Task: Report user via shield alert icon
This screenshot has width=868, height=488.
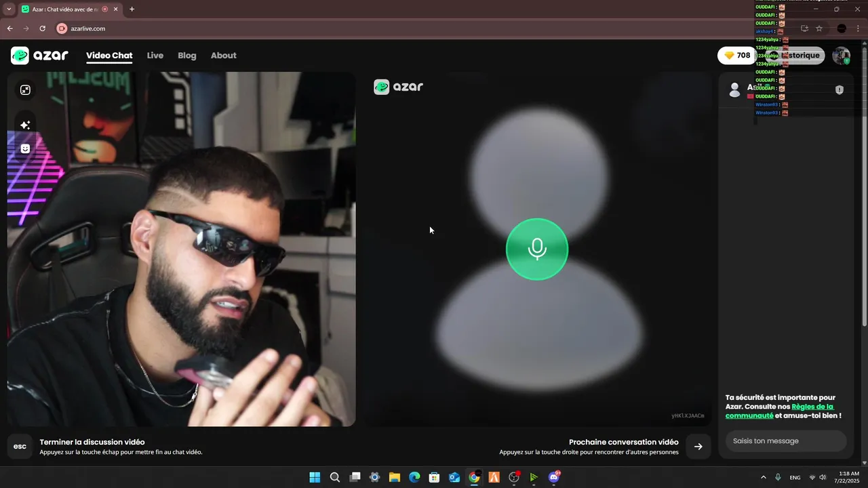Action: [840, 89]
